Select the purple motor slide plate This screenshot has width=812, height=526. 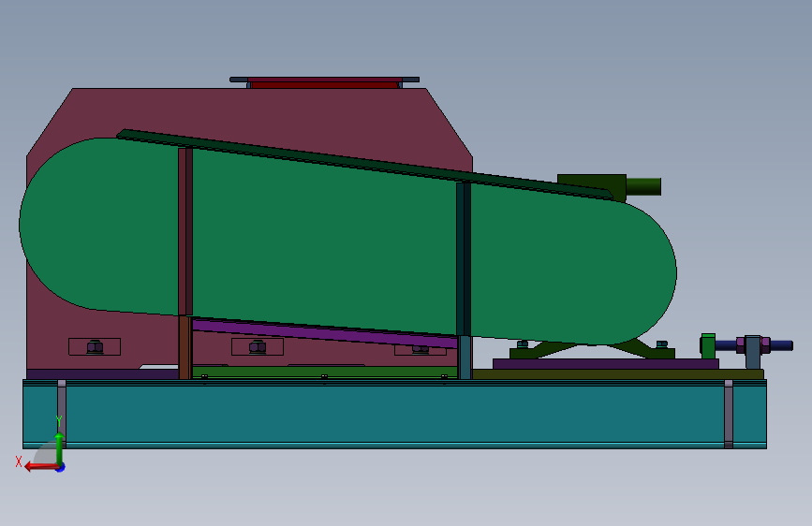pos(605,364)
